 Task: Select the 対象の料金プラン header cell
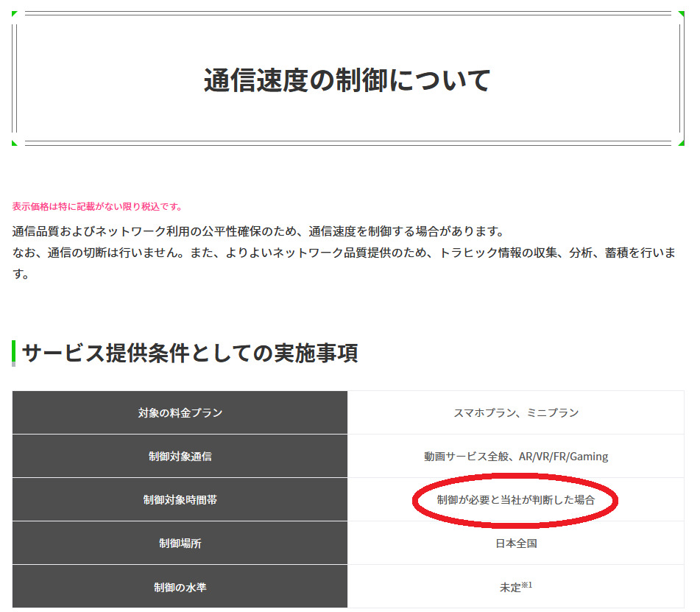(180, 412)
